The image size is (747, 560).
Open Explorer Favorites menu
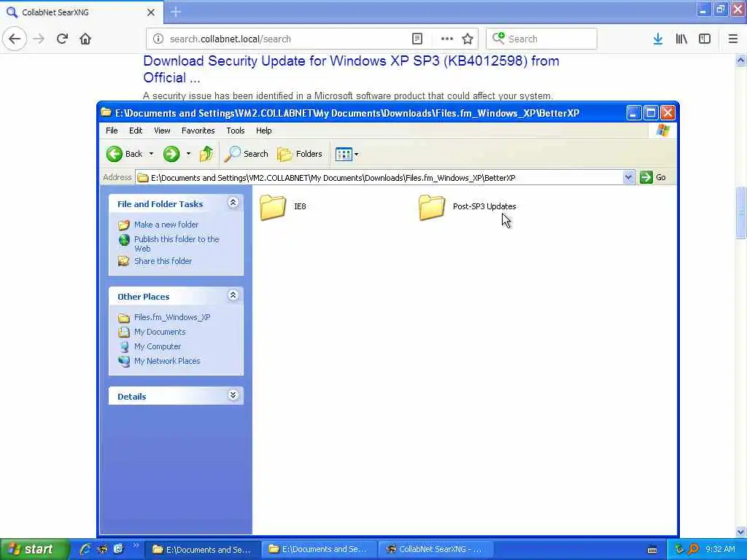(x=198, y=131)
